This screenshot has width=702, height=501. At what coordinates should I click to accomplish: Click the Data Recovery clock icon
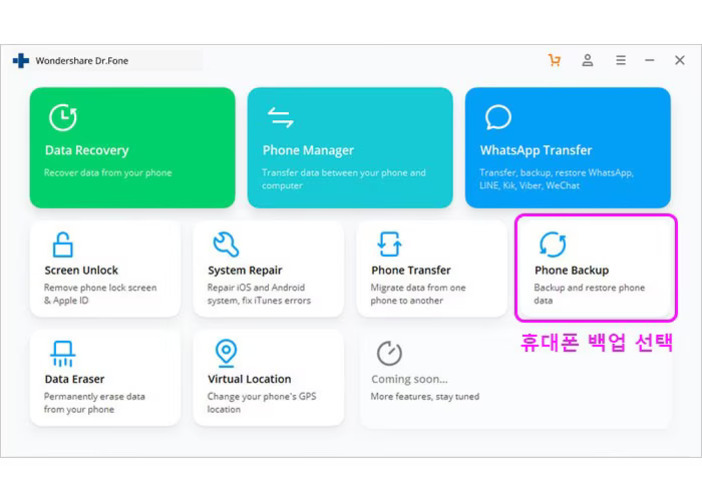coord(63,117)
